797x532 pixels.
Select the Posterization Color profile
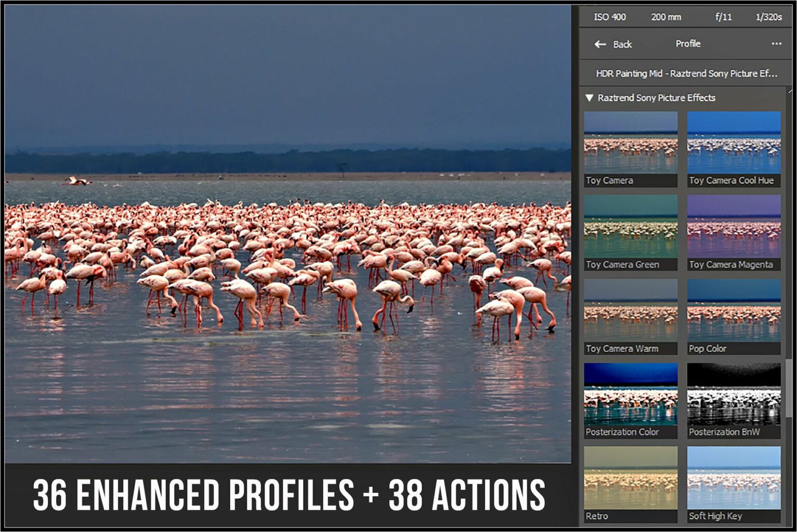(629, 392)
